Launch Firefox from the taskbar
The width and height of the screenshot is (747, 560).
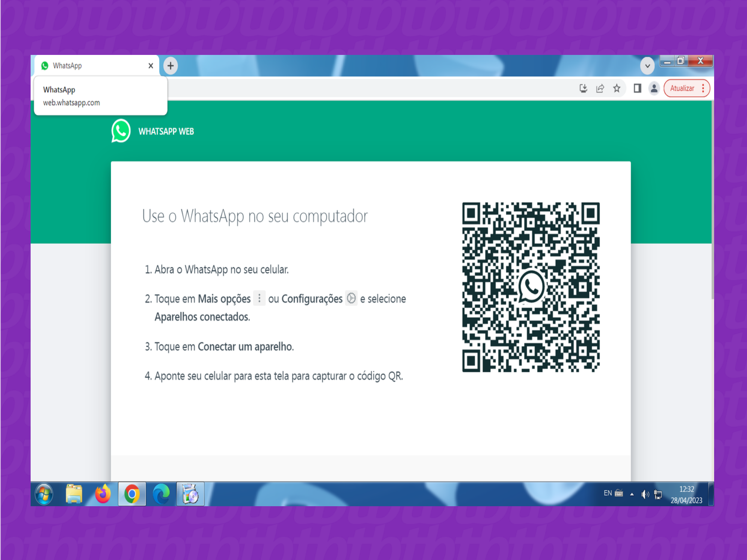103,494
